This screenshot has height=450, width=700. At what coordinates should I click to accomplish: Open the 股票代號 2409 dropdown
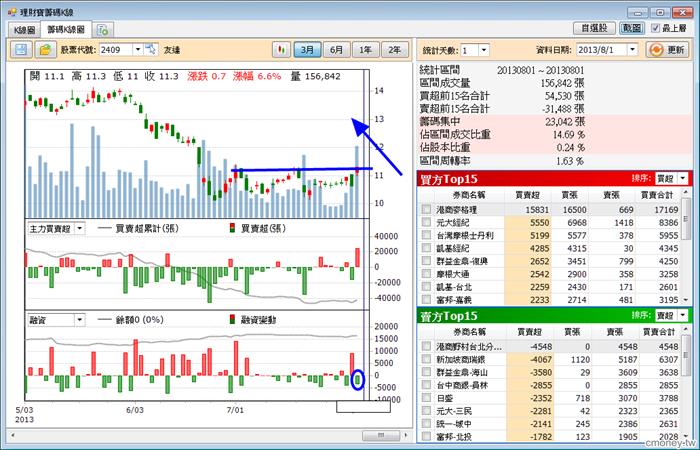[138, 50]
